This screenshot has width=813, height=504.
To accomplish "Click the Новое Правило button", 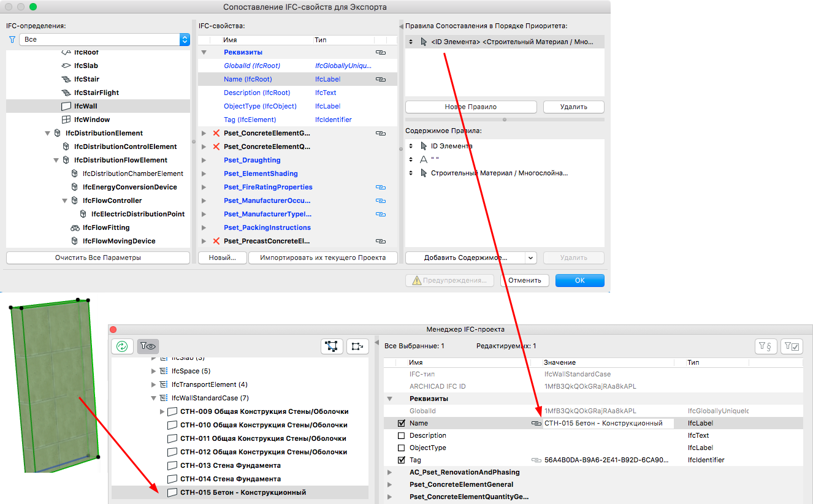I will point(471,107).
